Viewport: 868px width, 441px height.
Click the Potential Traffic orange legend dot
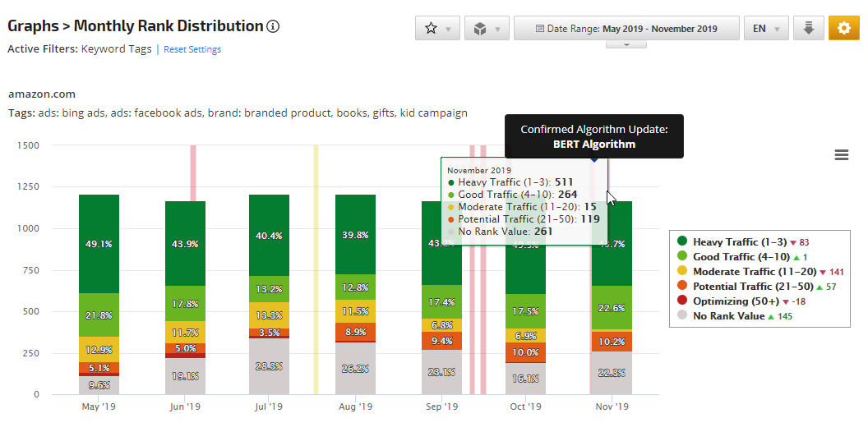coord(682,287)
